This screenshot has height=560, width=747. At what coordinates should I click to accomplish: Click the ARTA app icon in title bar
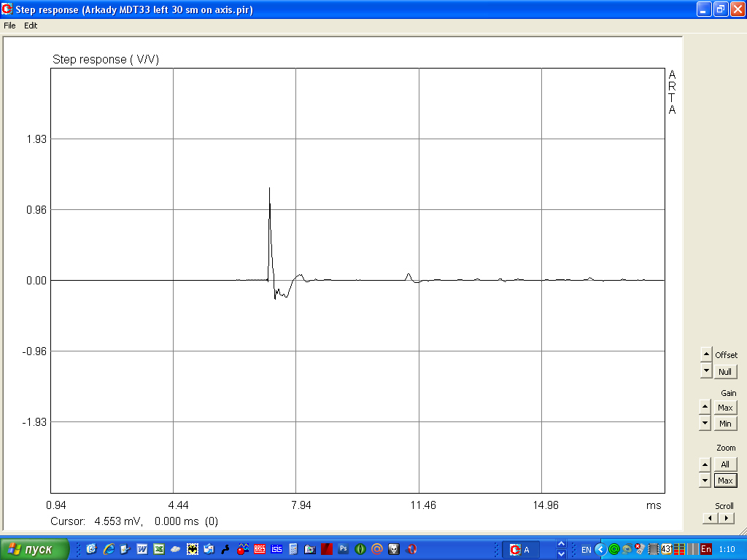pos(7,9)
